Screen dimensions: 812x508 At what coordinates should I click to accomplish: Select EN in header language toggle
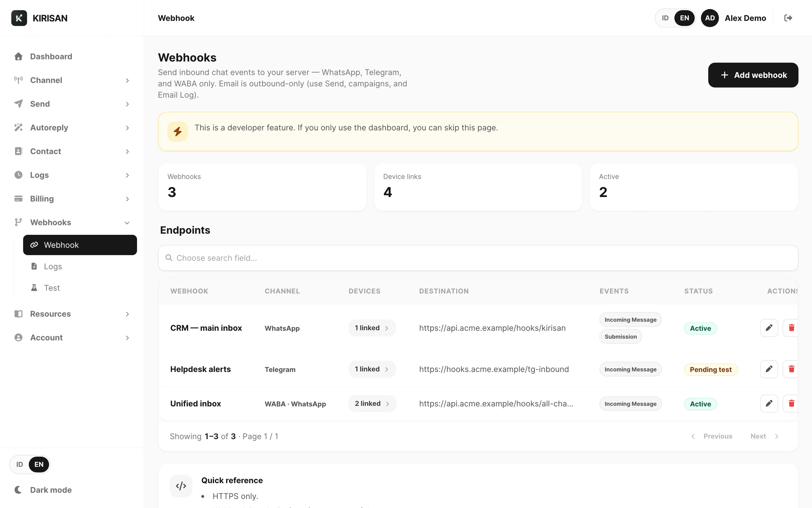point(685,18)
